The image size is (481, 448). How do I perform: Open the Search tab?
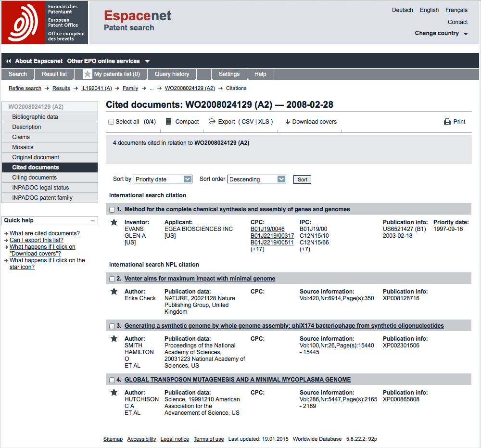[x=18, y=74]
